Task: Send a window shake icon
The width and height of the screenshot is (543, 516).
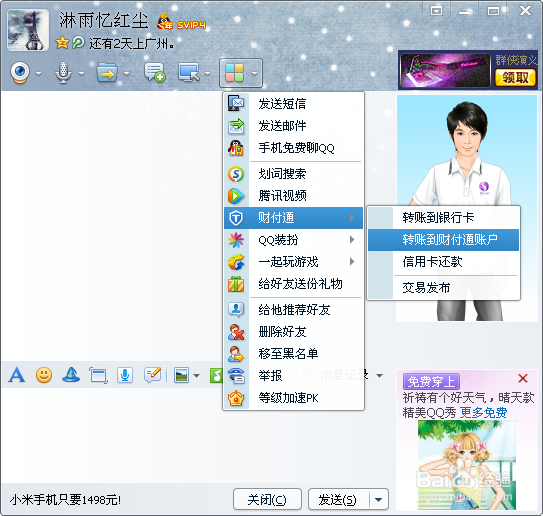Action: click(98, 375)
